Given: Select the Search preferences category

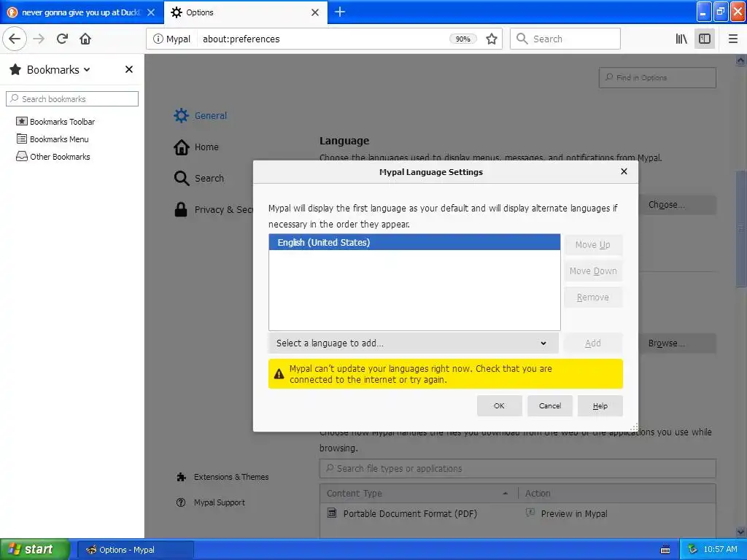Looking at the screenshot, I should click(199, 178).
